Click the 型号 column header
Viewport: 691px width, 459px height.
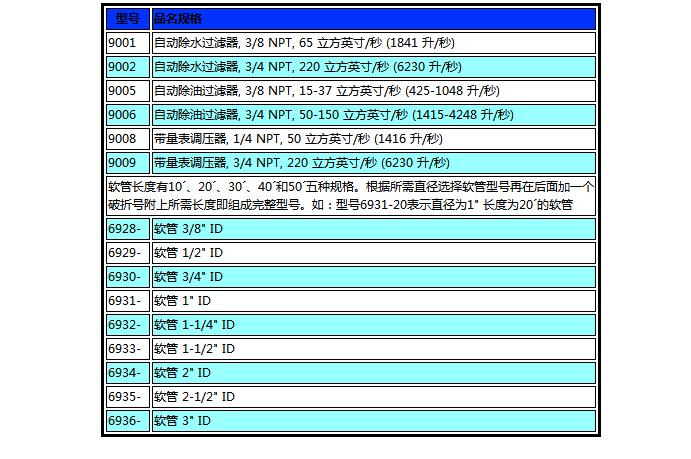128,19
